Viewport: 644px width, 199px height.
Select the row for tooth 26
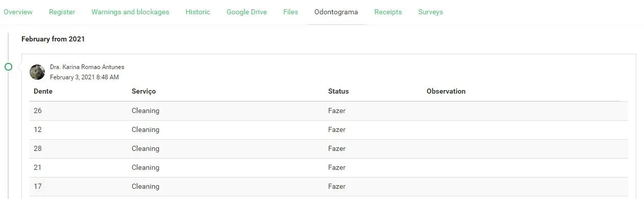tap(329, 110)
